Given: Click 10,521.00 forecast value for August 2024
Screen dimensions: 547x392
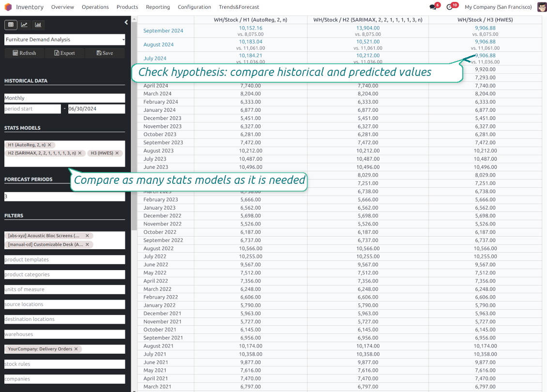Looking at the screenshot, I should coord(368,42).
